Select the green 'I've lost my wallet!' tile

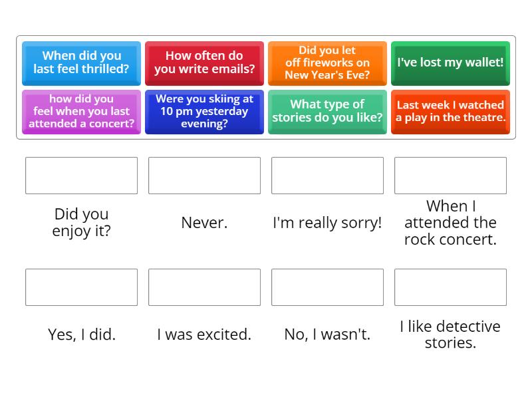(x=450, y=63)
